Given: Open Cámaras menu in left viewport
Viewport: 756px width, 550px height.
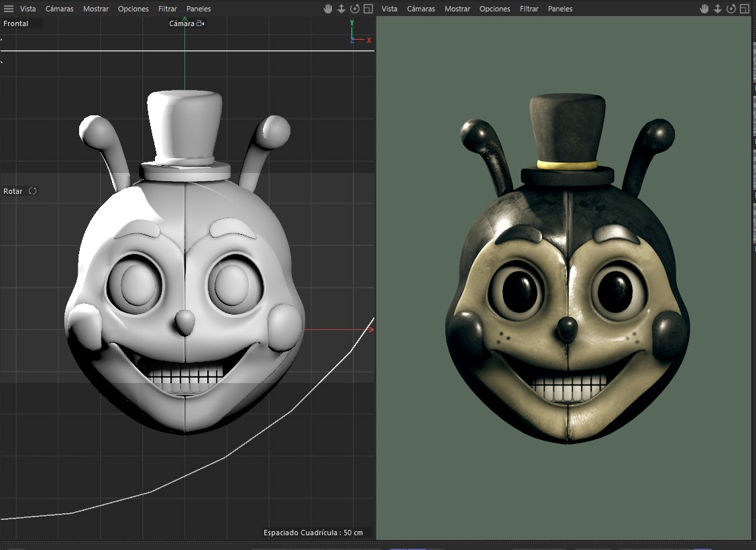Looking at the screenshot, I should pyautogui.click(x=59, y=9).
